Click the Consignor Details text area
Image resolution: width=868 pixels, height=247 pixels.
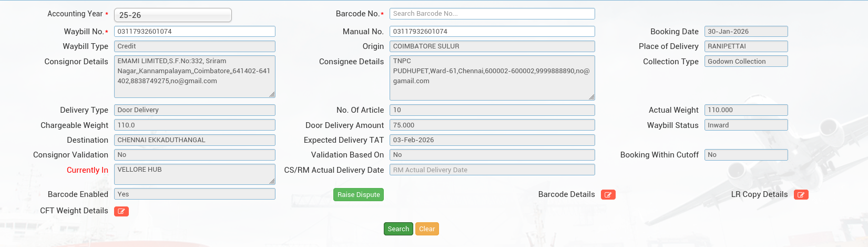click(195, 76)
